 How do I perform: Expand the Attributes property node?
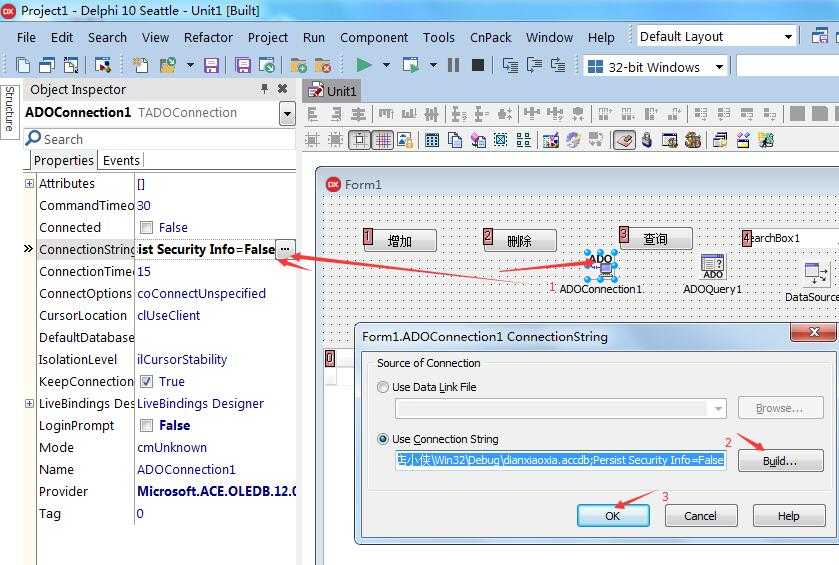tap(29, 184)
